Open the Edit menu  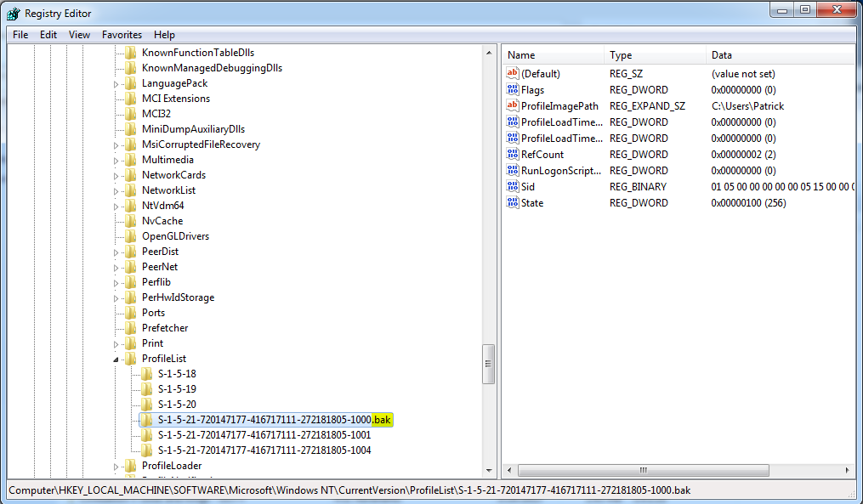coord(48,35)
